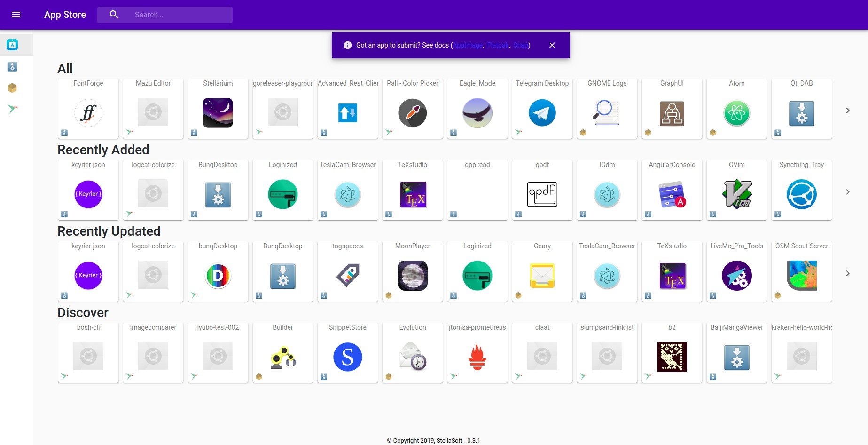
Task: Open the Stellarium app icon
Action: click(218, 113)
